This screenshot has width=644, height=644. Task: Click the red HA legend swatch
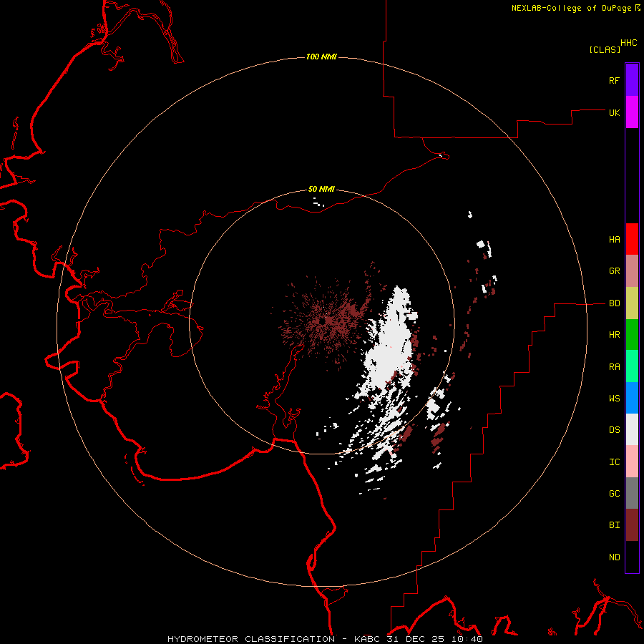(632, 239)
